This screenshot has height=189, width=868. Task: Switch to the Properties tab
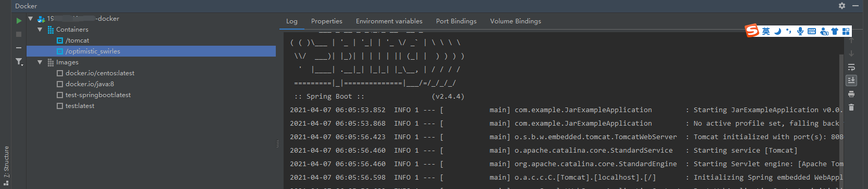(327, 21)
